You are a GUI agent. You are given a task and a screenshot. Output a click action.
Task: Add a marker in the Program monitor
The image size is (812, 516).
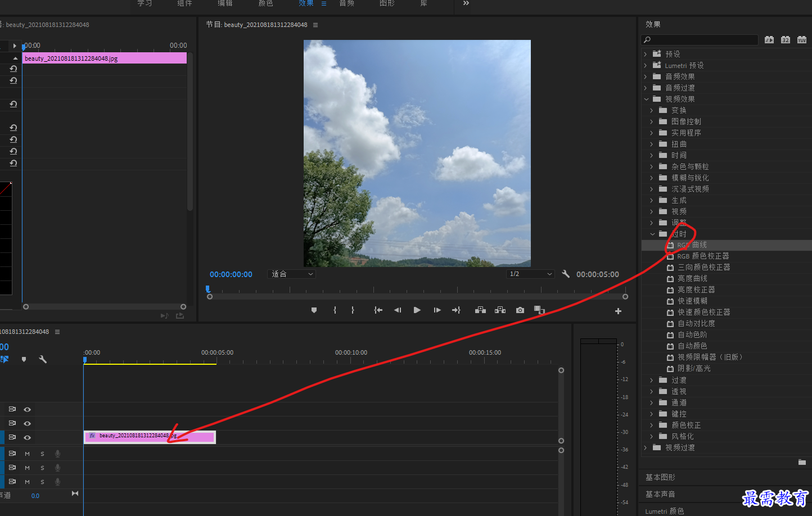coord(314,310)
